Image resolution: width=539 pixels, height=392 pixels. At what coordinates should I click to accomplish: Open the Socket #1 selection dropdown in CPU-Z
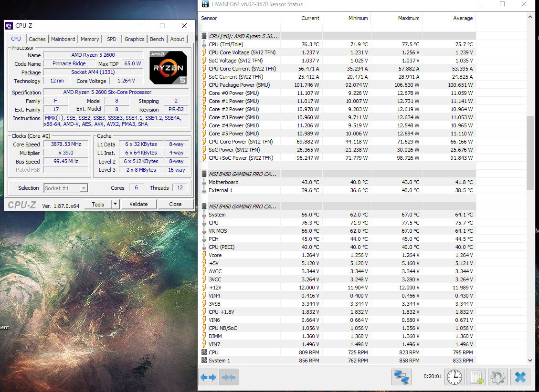point(66,188)
